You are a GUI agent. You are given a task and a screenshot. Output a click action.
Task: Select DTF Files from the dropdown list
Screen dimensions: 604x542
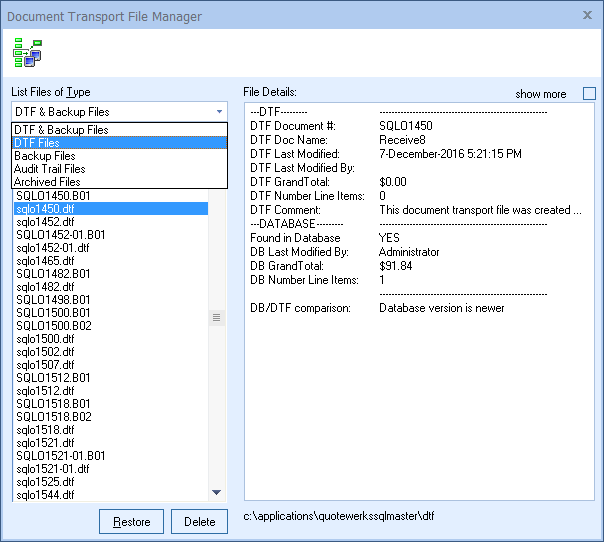point(37,143)
